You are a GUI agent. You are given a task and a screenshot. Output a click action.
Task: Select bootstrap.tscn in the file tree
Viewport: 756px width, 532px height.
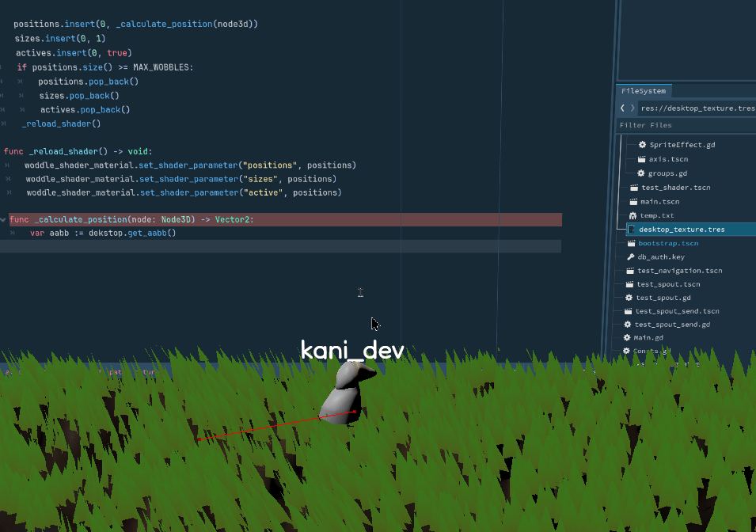[x=668, y=243]
